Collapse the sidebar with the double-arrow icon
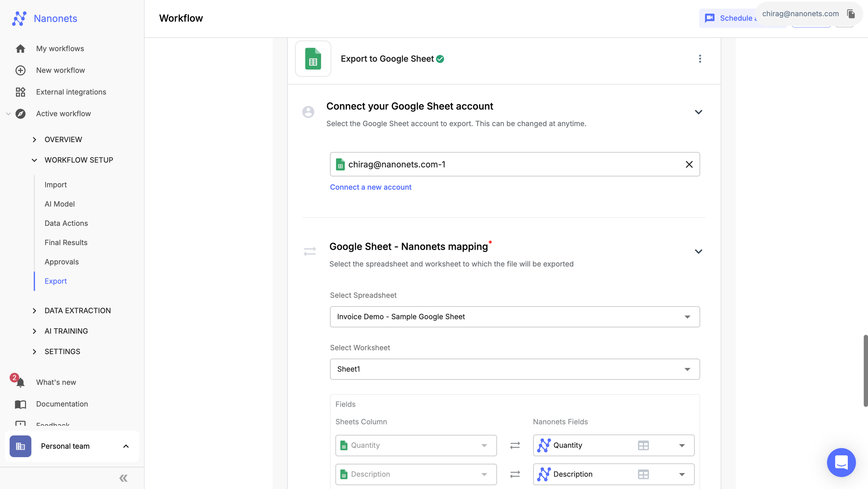The width and height of the screenshot is (868, 489). click(123, 478)
